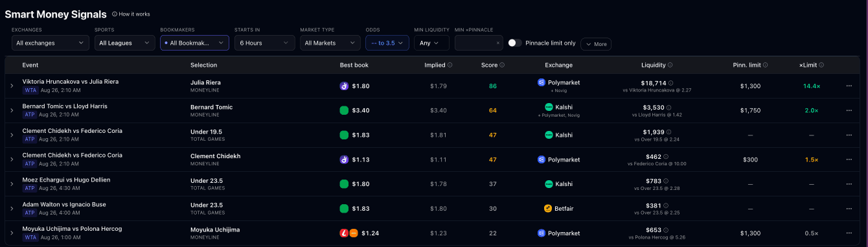Click the score value 86
This screenshot has height=247, width=868.
tap(492, 86)
